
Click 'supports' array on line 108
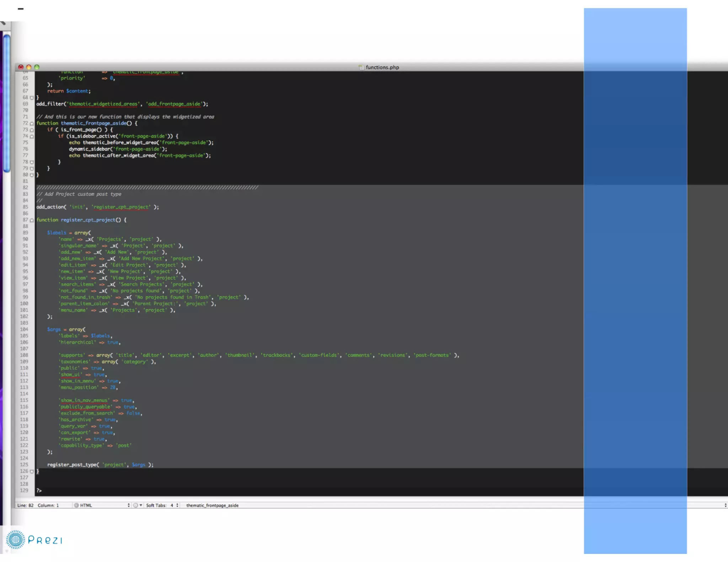pyautogui.click(x=259, y=355)
